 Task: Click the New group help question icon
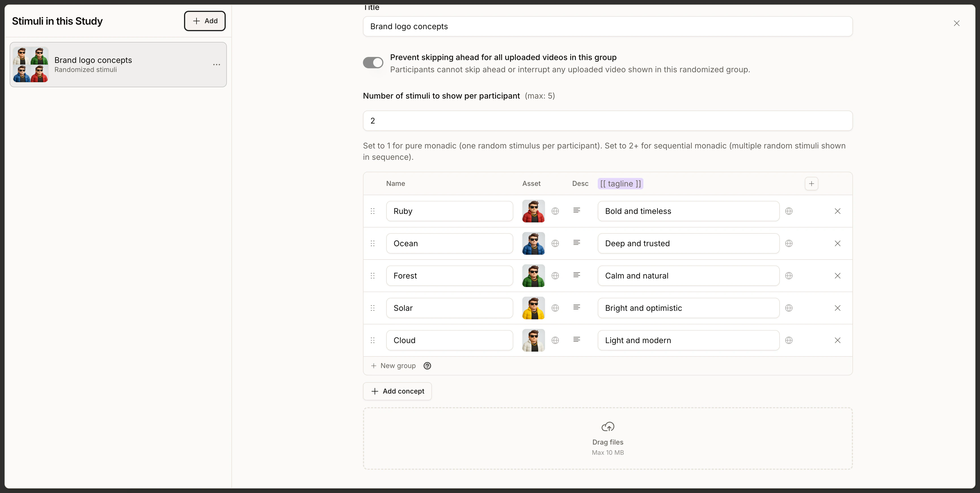[x=427, y=366]
